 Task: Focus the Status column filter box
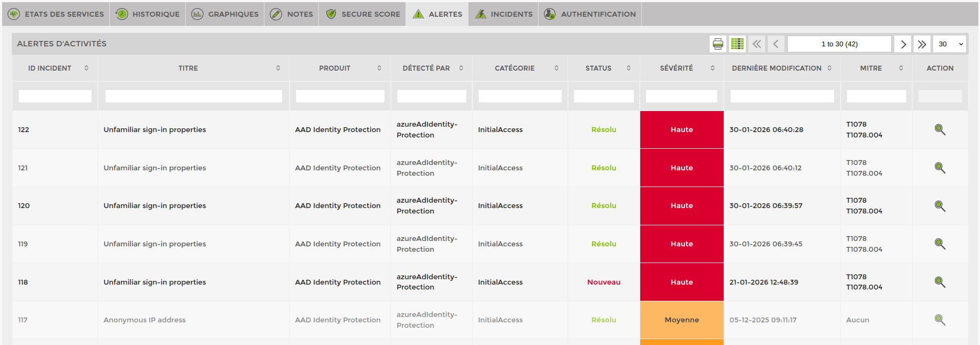(604, 96)
